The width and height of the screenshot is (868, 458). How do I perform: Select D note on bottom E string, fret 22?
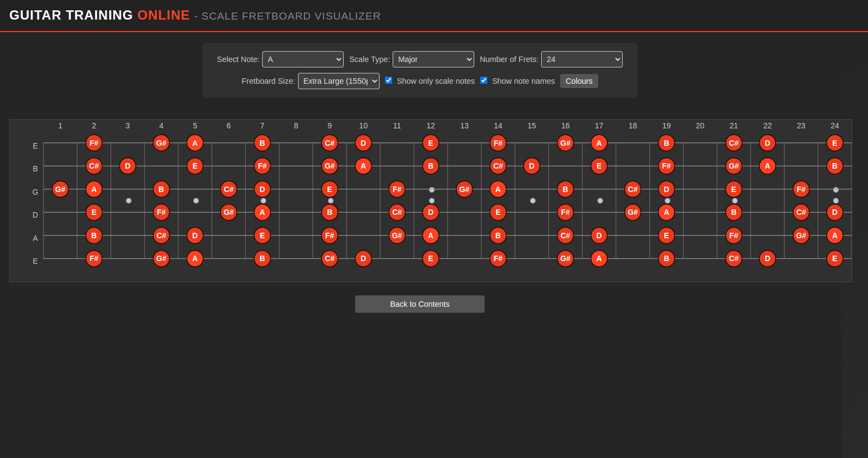coord(767,258)
